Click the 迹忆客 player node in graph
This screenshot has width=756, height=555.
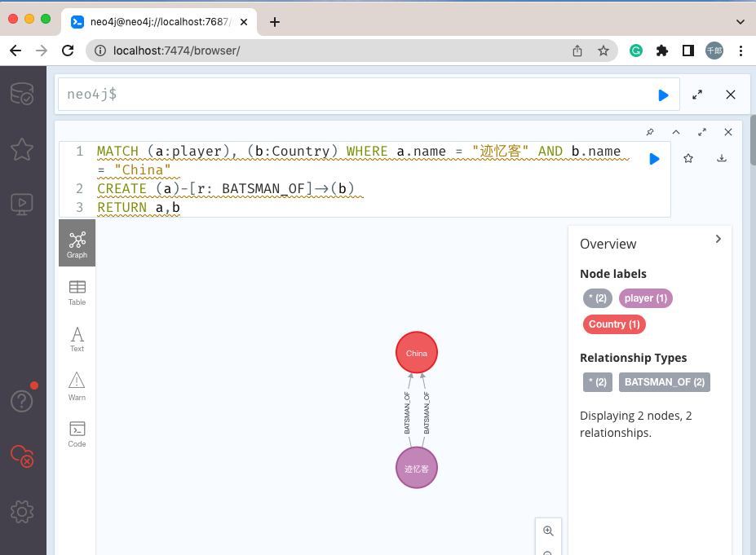pyautogui.click(x=417, y=468)
